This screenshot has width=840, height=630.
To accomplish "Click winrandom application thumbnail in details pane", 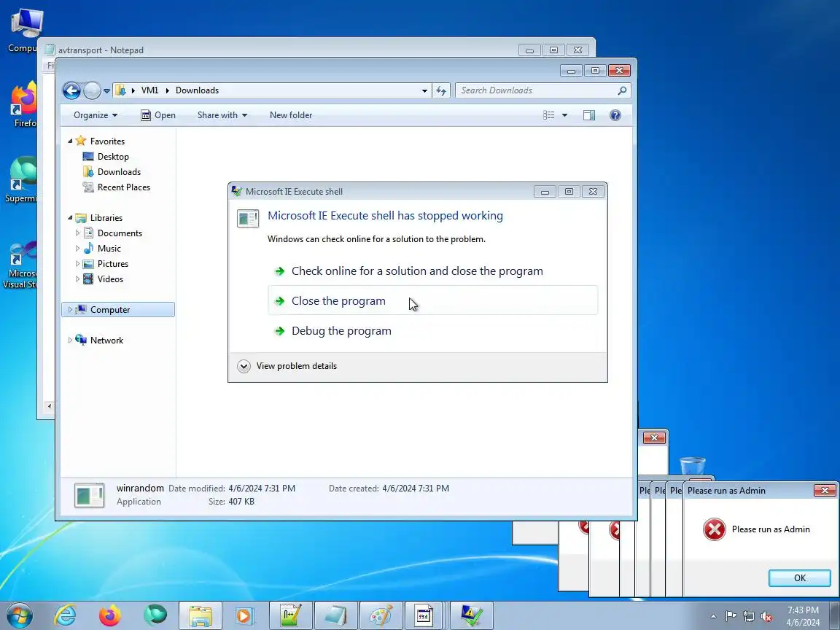I will click(x=90, y=496).
